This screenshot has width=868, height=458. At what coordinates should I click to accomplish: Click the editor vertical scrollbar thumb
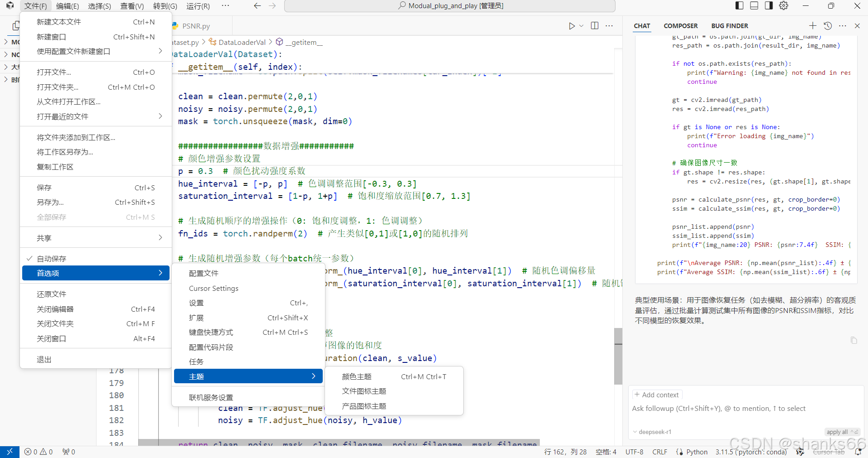point(618,356)
